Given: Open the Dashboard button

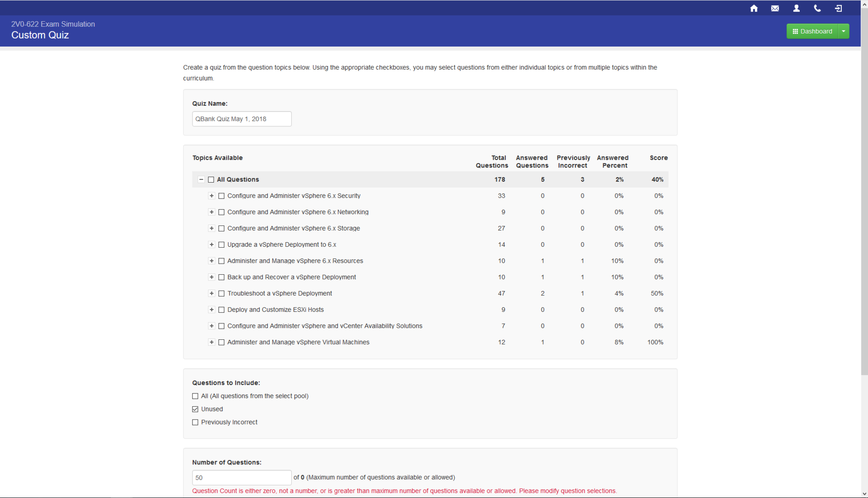Looking at the screenshot, I should click(x=812, y=31).
